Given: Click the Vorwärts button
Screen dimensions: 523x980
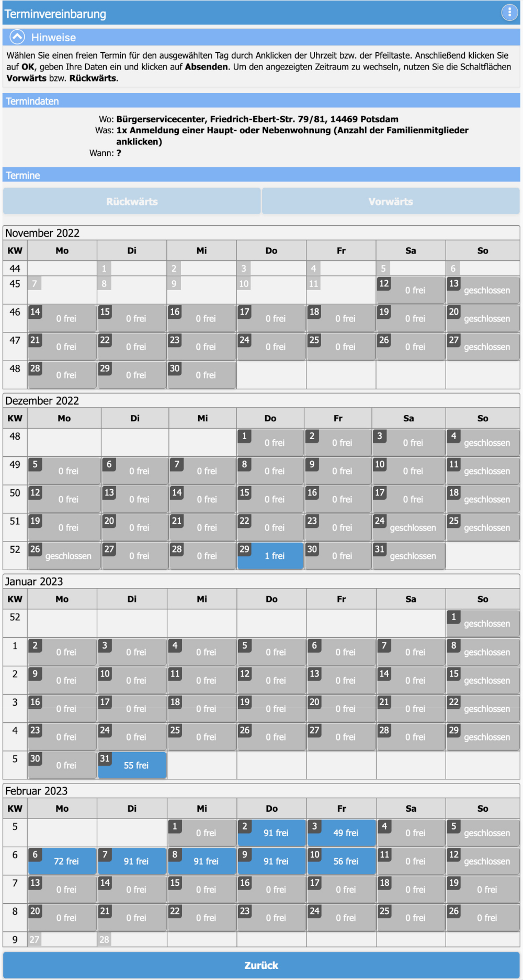Looking at the screenshot, I should 391,202.
